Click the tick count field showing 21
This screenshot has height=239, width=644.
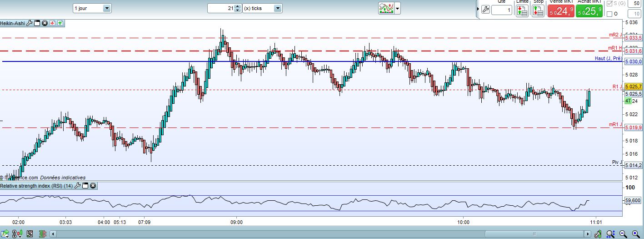[221, 8]
